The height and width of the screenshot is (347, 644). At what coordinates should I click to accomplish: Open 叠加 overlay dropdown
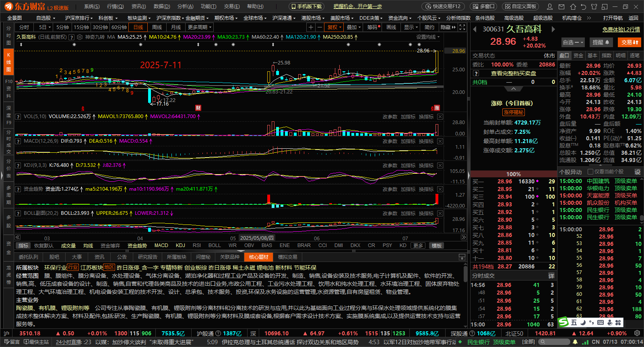354,27
